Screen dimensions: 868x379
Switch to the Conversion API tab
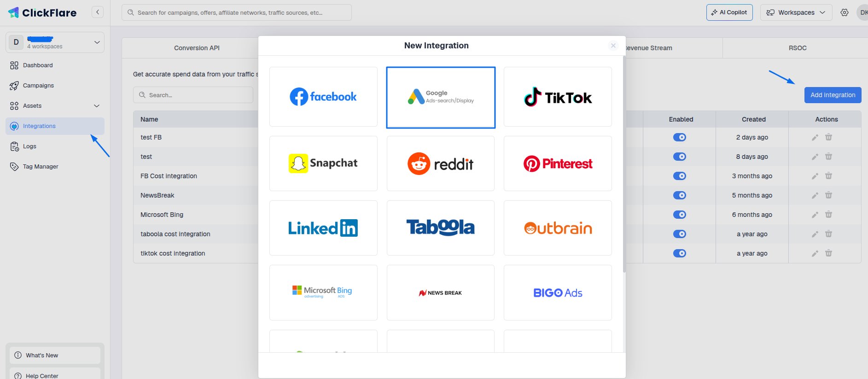point(197,48)
